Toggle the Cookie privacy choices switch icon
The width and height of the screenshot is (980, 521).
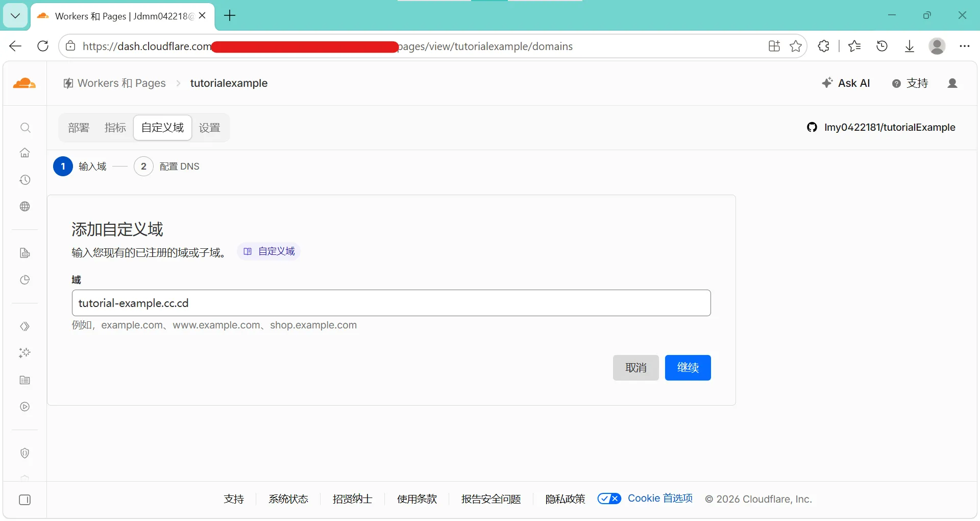[x=609, y=499]
